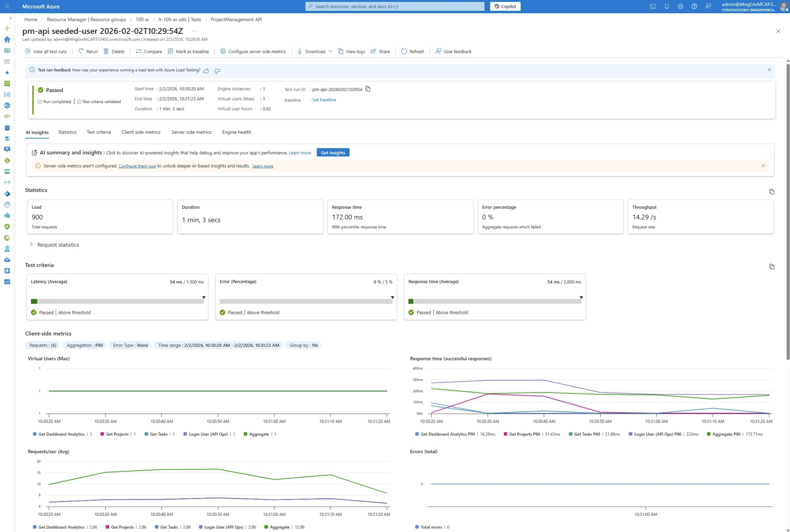Click Give feedback in toolbar
Screen dimensions: 790x532
point(454,51)
